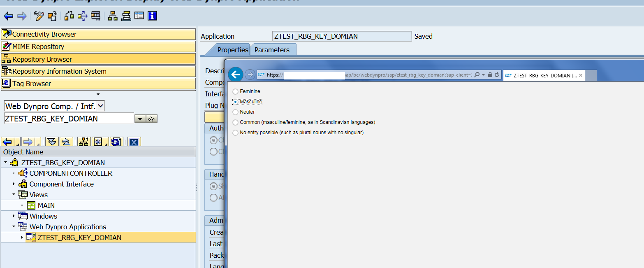Click the magnifier search icon in the browser address bar

[x=477, y=75]
